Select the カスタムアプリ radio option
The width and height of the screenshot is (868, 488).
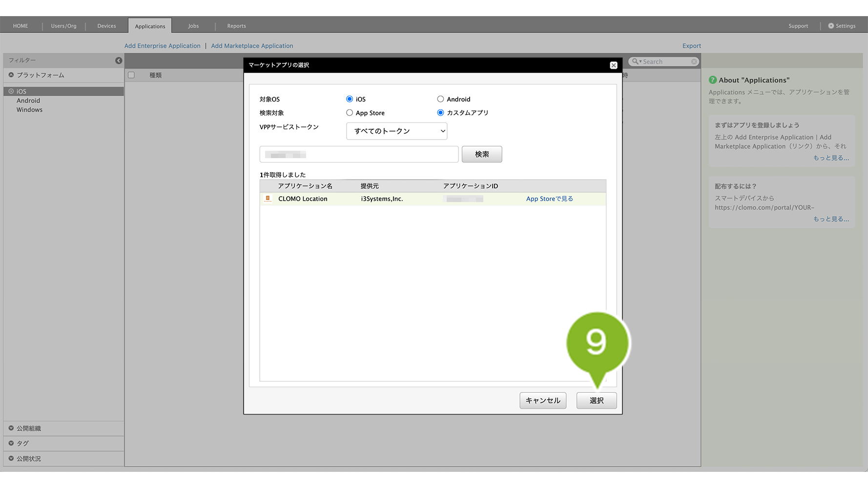440,113
